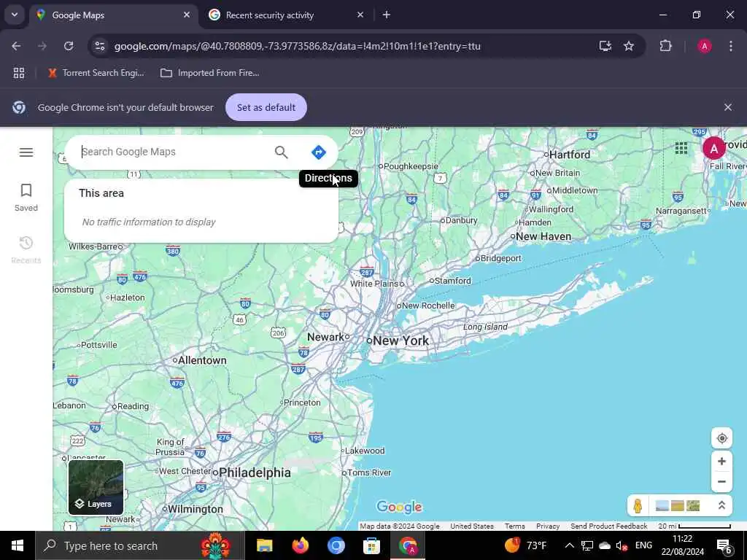Open Torrent Search Engine bookmark

pos(96,73)
